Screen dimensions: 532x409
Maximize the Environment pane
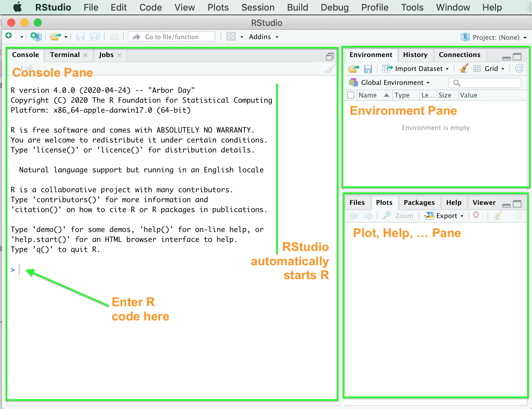point(517,57)
